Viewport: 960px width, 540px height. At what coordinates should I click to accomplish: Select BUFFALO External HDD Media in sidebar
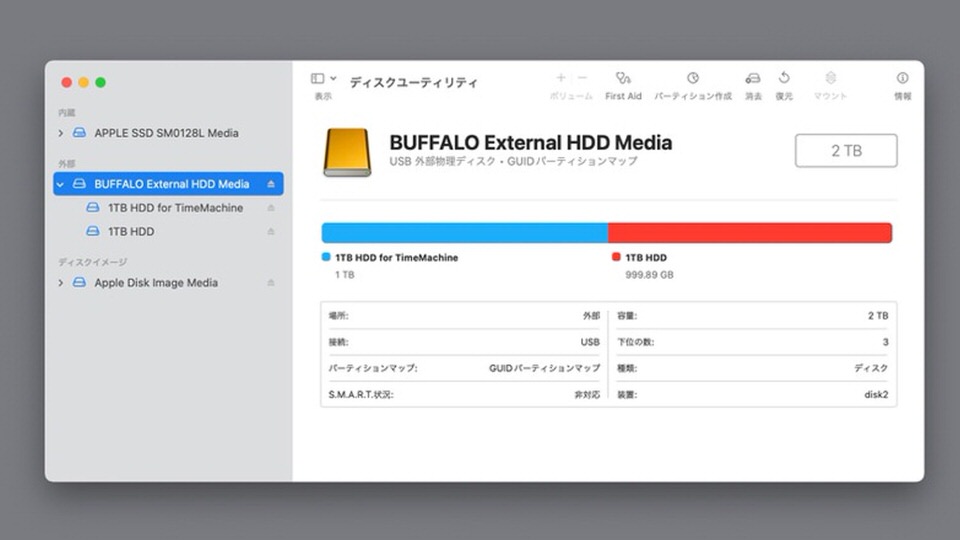[x=168, y=184]
